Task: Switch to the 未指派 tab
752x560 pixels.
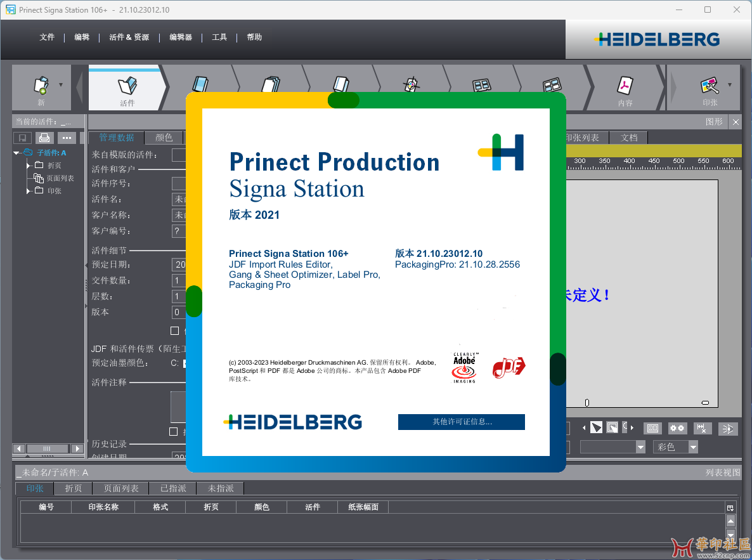Action: pos(220,488)
